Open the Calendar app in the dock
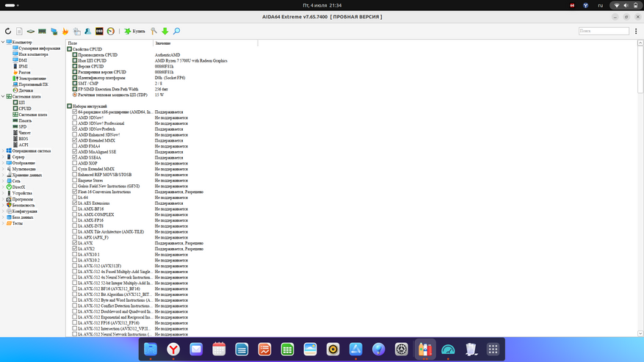The height and width of the screenshot is (362, 644). (219, 350)
